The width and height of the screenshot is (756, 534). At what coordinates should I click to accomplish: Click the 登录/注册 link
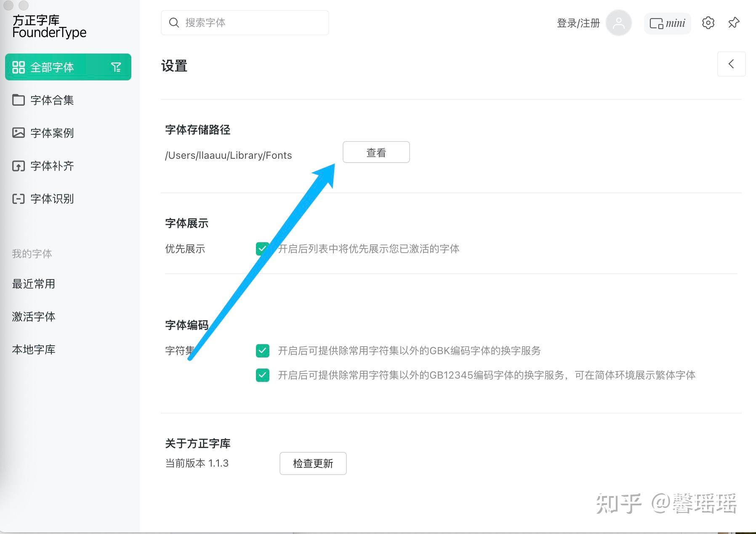(x=578, y=23)
